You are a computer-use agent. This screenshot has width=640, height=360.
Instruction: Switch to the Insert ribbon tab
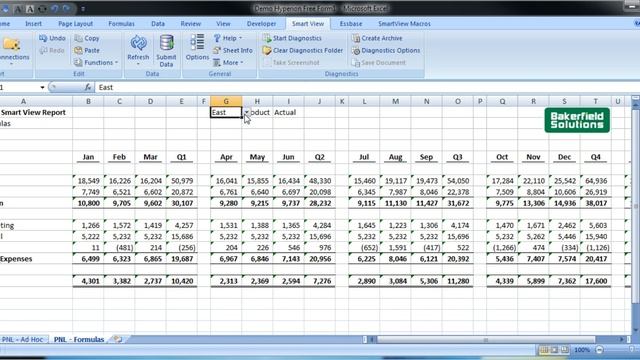(x=33, y=24)
